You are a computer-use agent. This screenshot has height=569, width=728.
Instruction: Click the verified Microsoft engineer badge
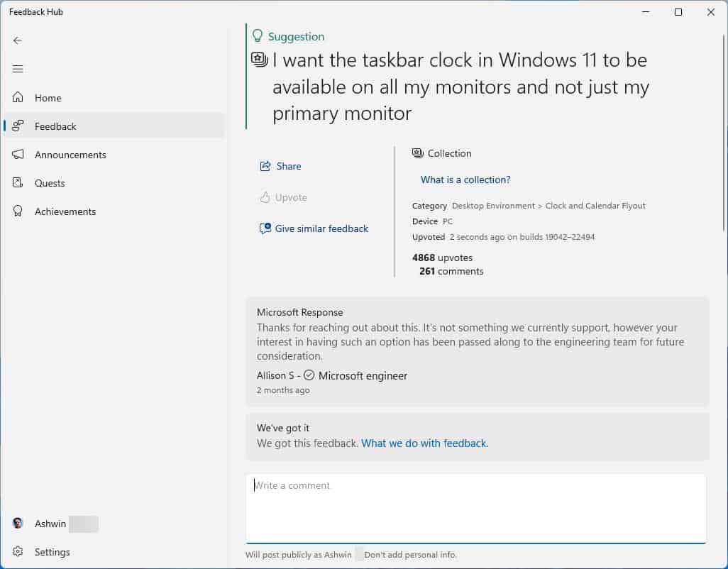(x=310, y=376)
